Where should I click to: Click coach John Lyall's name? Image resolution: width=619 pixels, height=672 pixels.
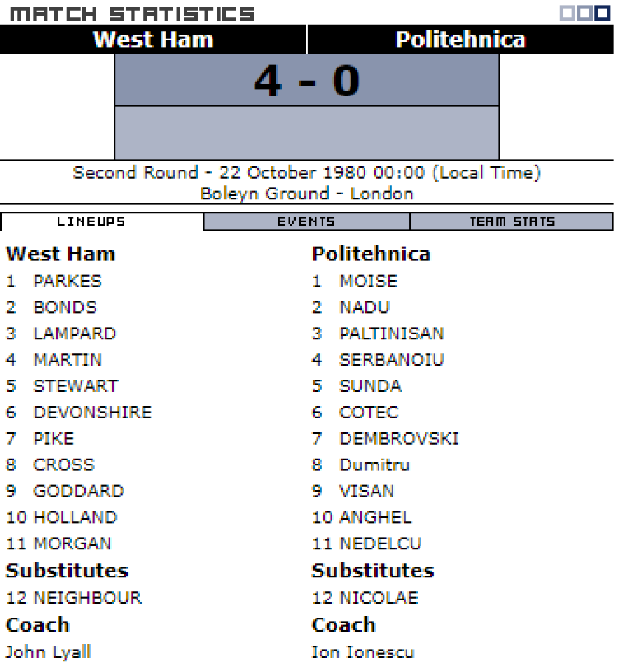pos(48,652)
